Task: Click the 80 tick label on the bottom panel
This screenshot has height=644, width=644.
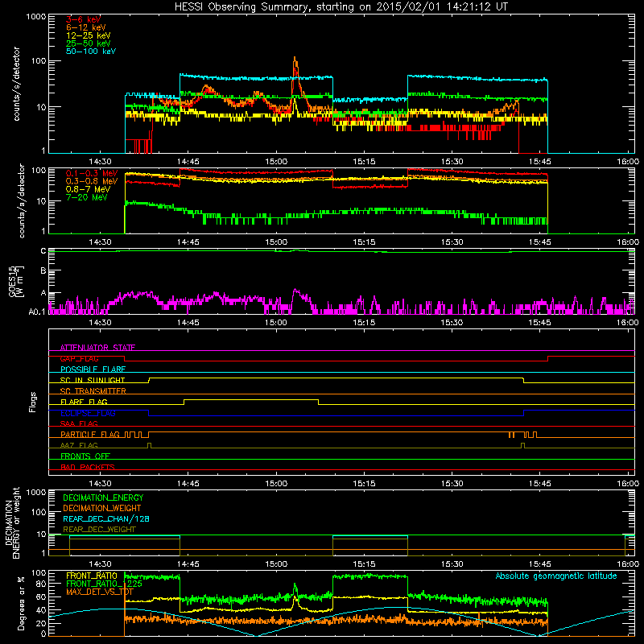Action: (x=41, y=584)
